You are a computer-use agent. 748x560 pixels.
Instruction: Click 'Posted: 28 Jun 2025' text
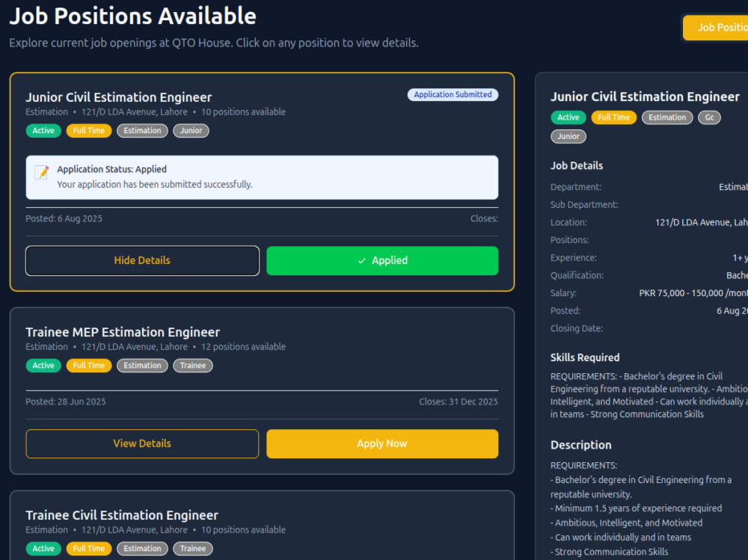(x=66, y=402)
